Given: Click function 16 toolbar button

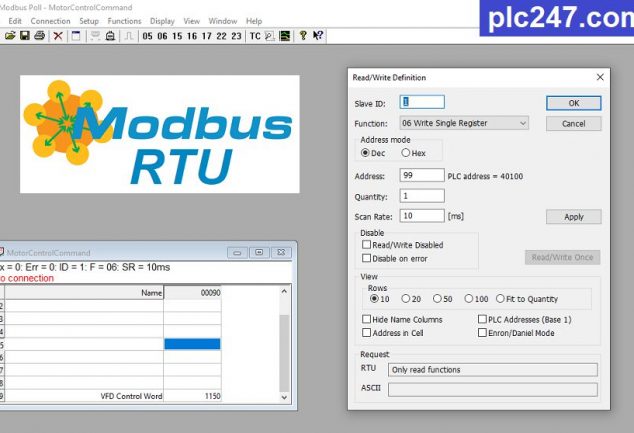Looking at the screenshot, I should (192, 36).
